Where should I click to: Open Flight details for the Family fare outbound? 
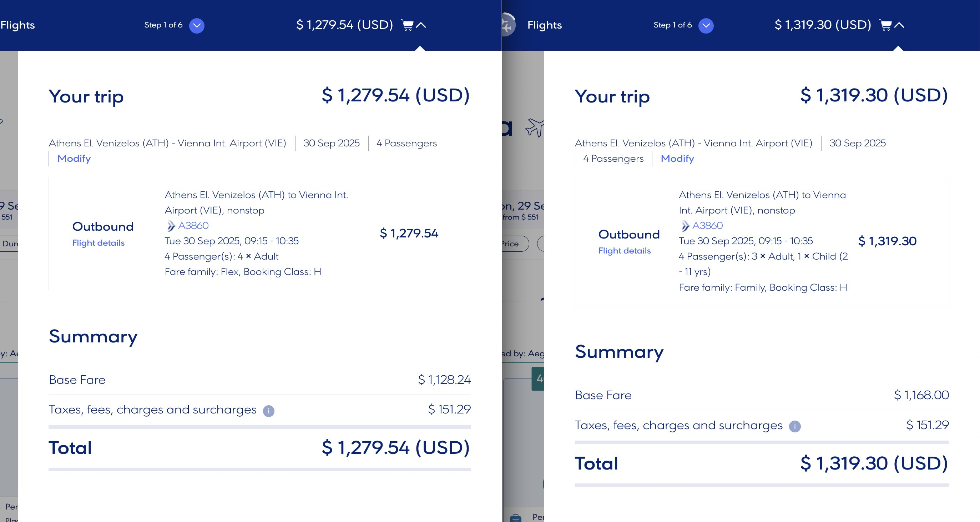click(x=624, y=251)
